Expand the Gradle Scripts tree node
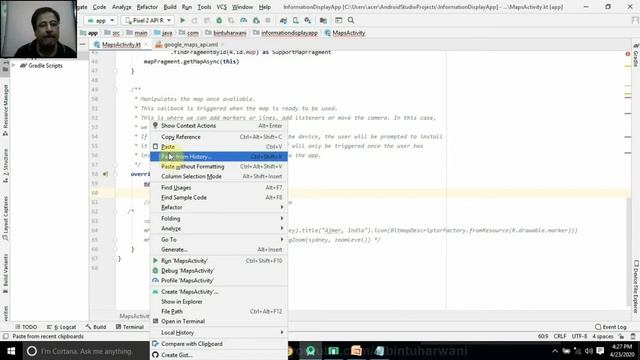640x360 pixels. [x=14, y=65]
